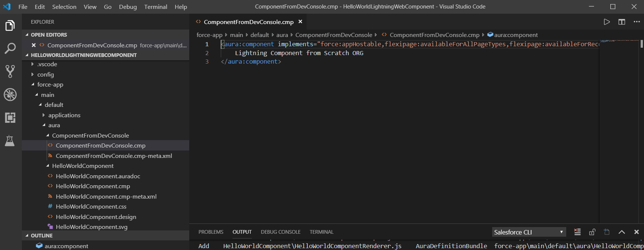Image resolution: width=644 pixels, height=250 pixels.
Task: Click the aura:component symbol breadcrumb
Action: 513,35
